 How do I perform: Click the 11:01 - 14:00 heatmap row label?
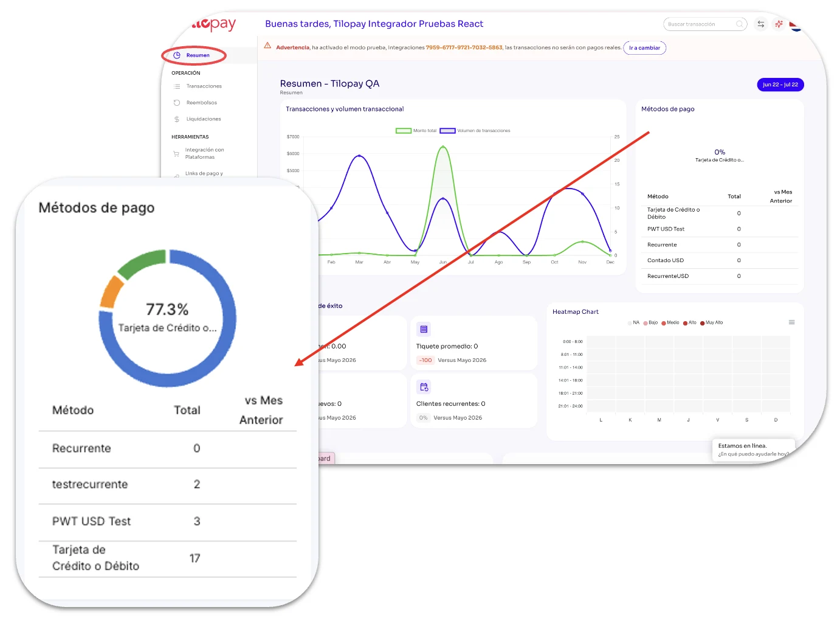coord(570,367)
